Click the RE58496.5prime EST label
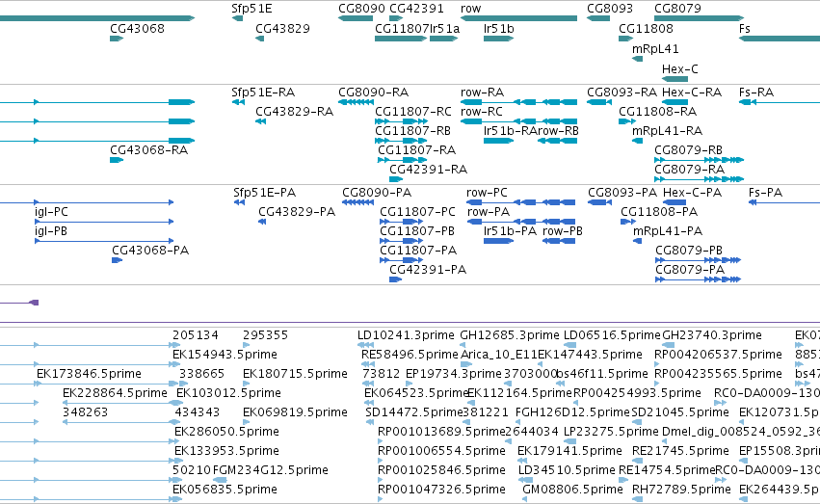The height and width of the screenshot is (504, 820). click(410, 355)
